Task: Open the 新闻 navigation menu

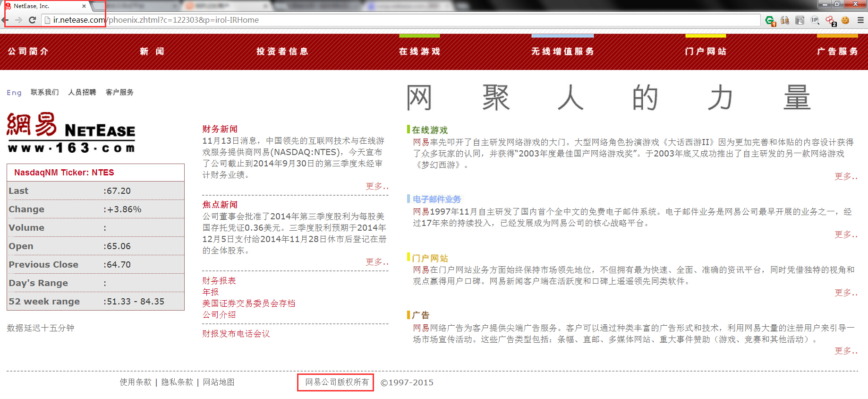Action: click(x=152, y=51)
